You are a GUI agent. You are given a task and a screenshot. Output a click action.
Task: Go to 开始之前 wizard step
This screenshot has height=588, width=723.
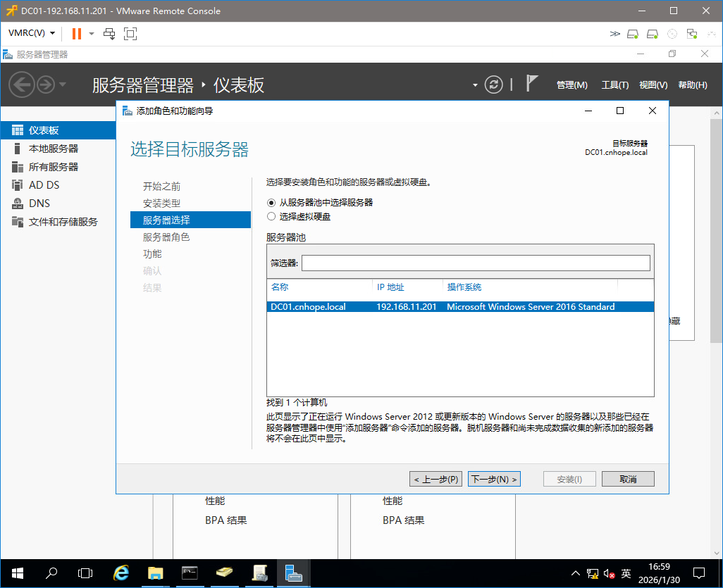161,186
